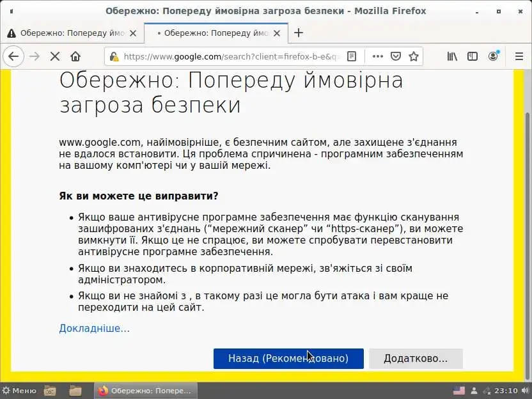Open a new tab with plus button

(299, 33)
